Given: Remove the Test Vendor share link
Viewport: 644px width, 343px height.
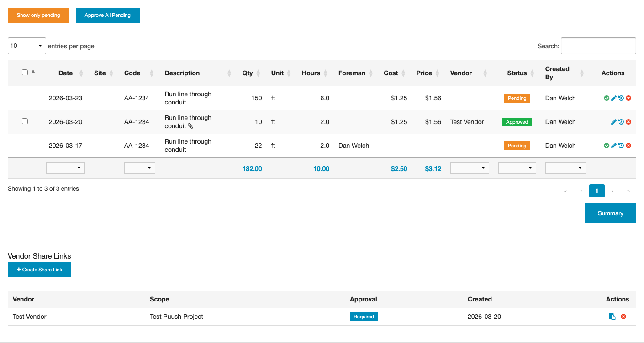Looking at the screenshot, I should 623,317.
